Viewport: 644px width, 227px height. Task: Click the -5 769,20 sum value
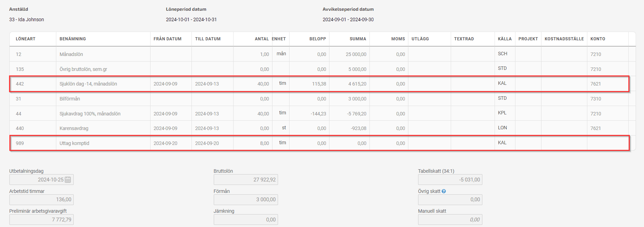(x=357, y=114)
